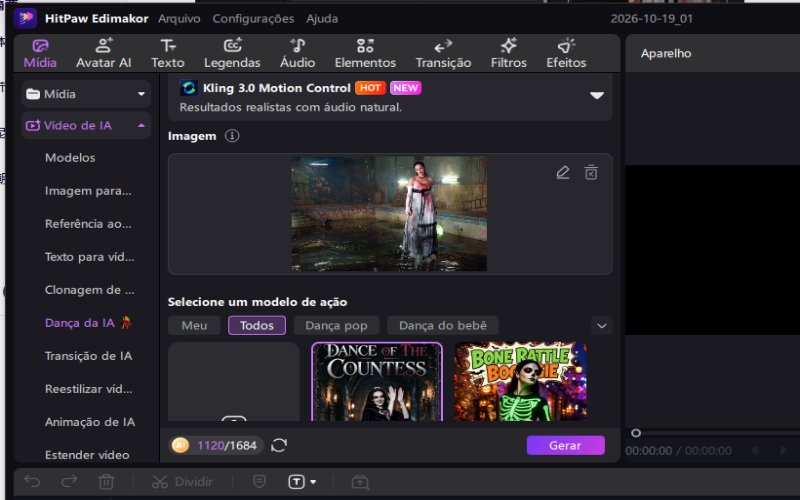Select the Texto para víd... sidebar item
Viewport: 800px width, 500px height.
[x=89, y=257]
